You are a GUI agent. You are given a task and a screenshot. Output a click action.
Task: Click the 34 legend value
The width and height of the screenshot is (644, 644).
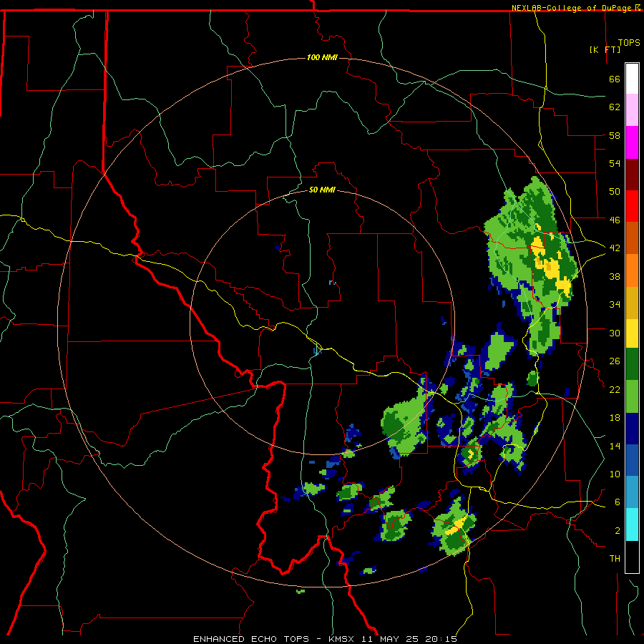point(615,305)
